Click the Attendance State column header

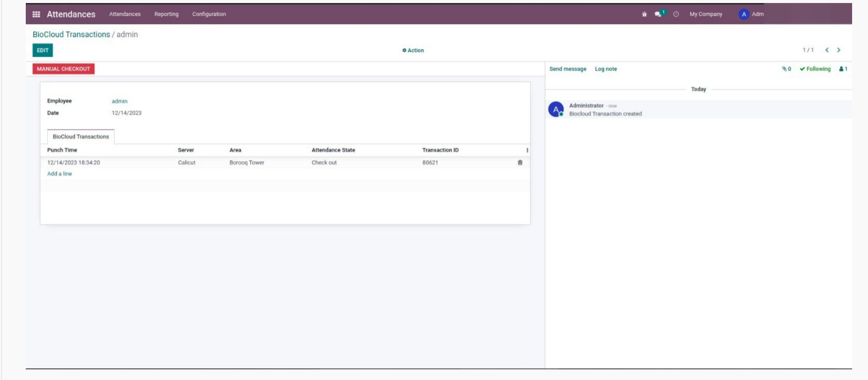pos(333,150)
